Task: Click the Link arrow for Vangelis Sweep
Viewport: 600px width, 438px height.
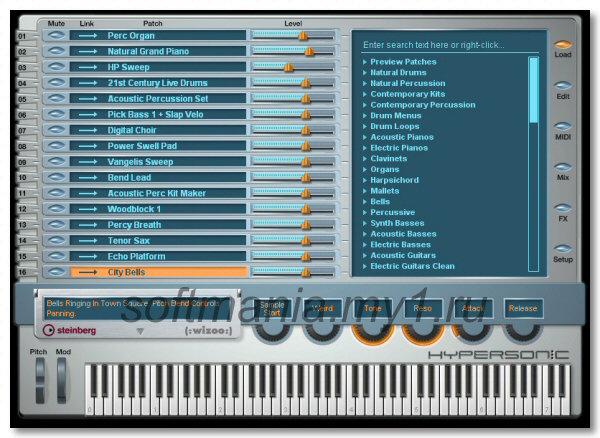Action: (x=88, y=162)
